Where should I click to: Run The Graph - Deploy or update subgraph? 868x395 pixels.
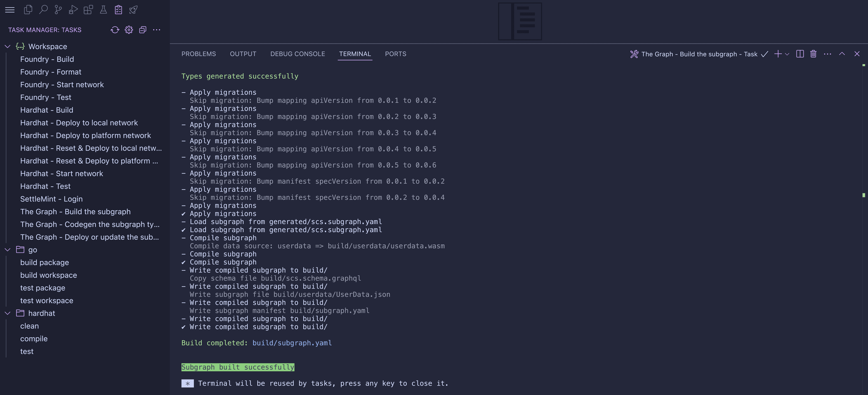click(89, 237)
